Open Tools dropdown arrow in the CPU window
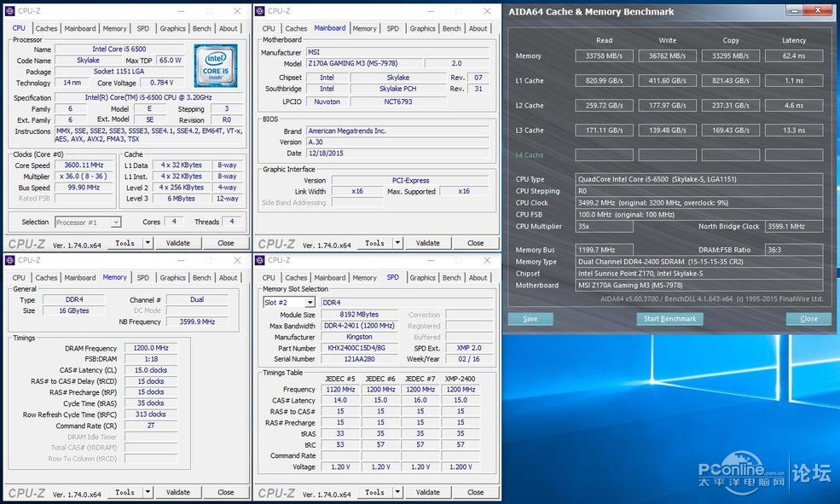Screen dimensions: 840x504 pos(147,243)
